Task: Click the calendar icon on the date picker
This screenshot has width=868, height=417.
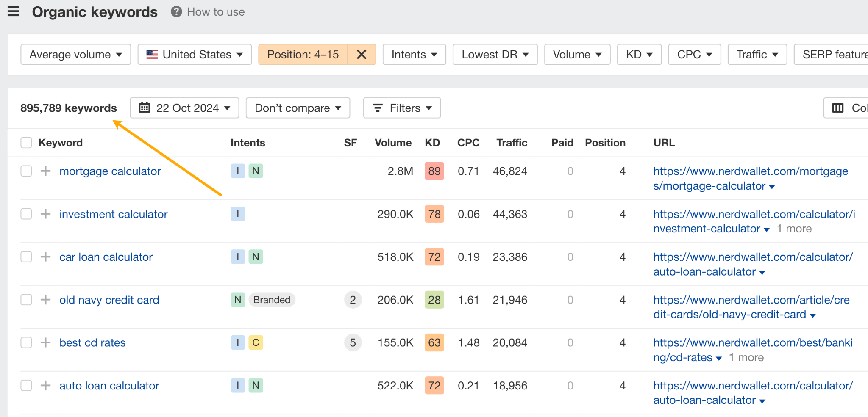Action: 145,108
